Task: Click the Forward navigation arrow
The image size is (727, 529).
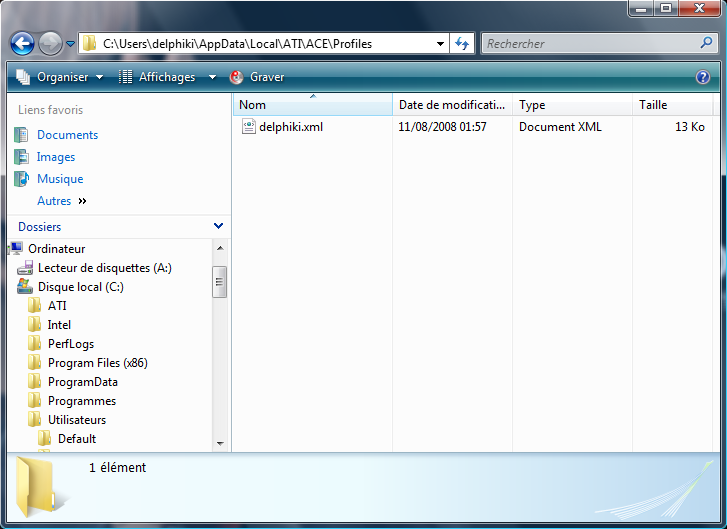Action: pos(50,44)
